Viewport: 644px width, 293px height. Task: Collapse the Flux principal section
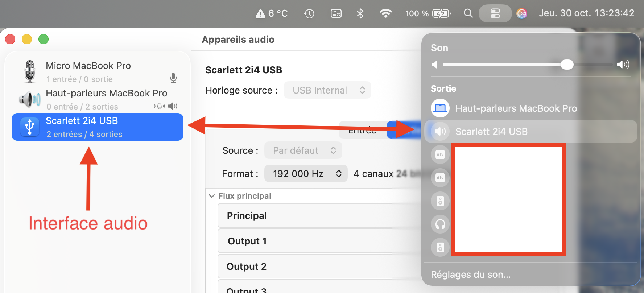click(x=212, y=196)
